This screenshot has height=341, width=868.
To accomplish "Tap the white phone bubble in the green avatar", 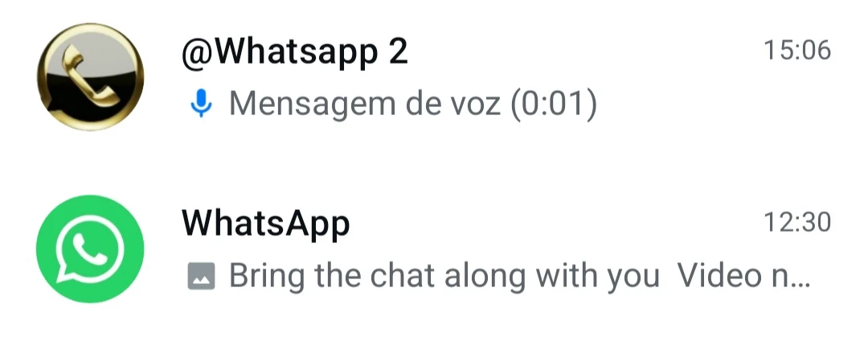I will [x=90, y=250].
